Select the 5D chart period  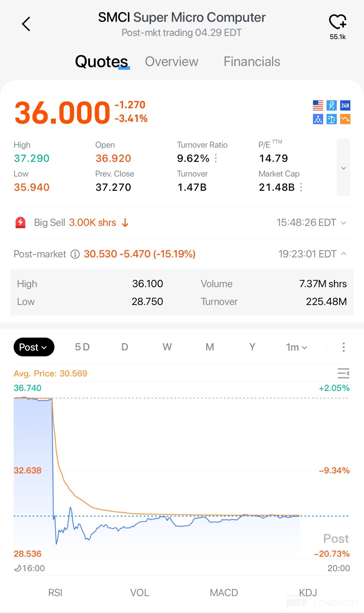pyautogui.click(x=82, y=347)
